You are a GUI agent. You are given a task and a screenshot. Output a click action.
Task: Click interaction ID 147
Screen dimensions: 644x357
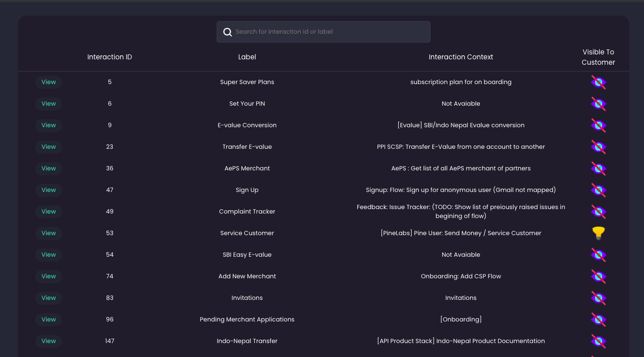[110, 341]
